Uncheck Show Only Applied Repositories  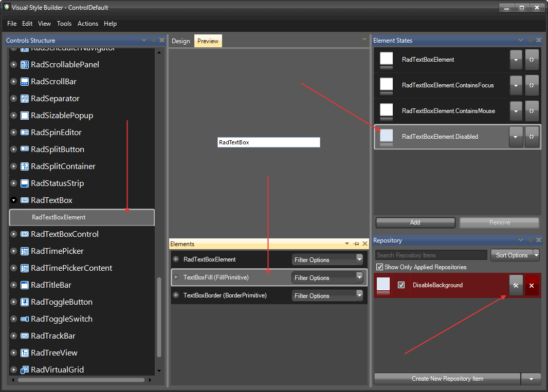[379, 267]
